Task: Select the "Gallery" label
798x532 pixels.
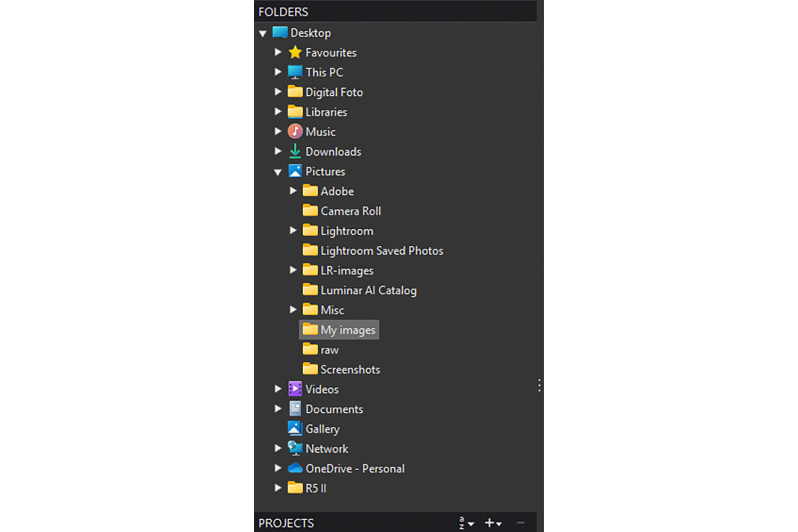Action: click(x=322, y=429)
